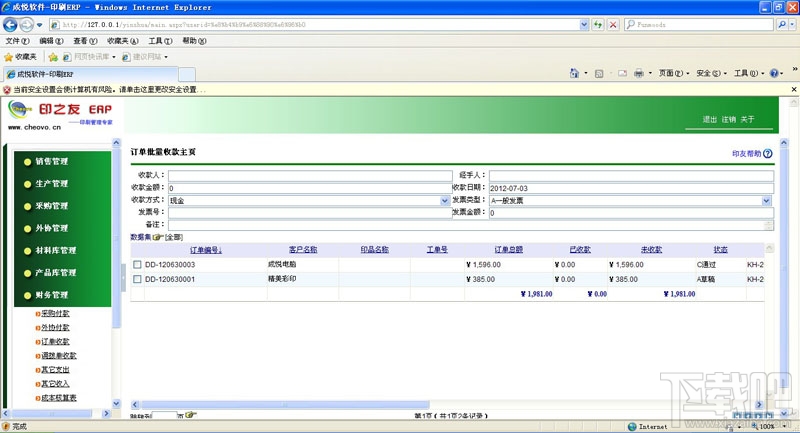Expand the 材料库管理 sidebar section
The width and height of the screenshot is (800, 433).
coord(56,251)
